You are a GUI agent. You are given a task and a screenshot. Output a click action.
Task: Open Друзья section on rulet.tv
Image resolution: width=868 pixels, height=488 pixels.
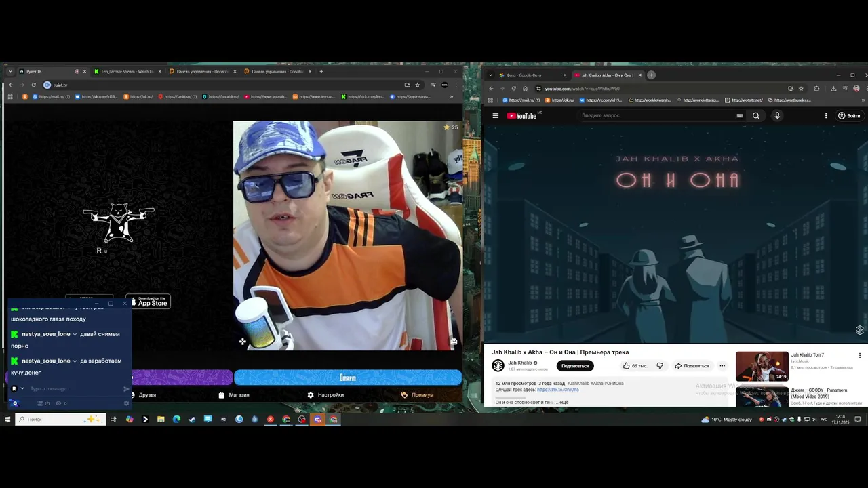pyautogui.click(x=144, y=395)
